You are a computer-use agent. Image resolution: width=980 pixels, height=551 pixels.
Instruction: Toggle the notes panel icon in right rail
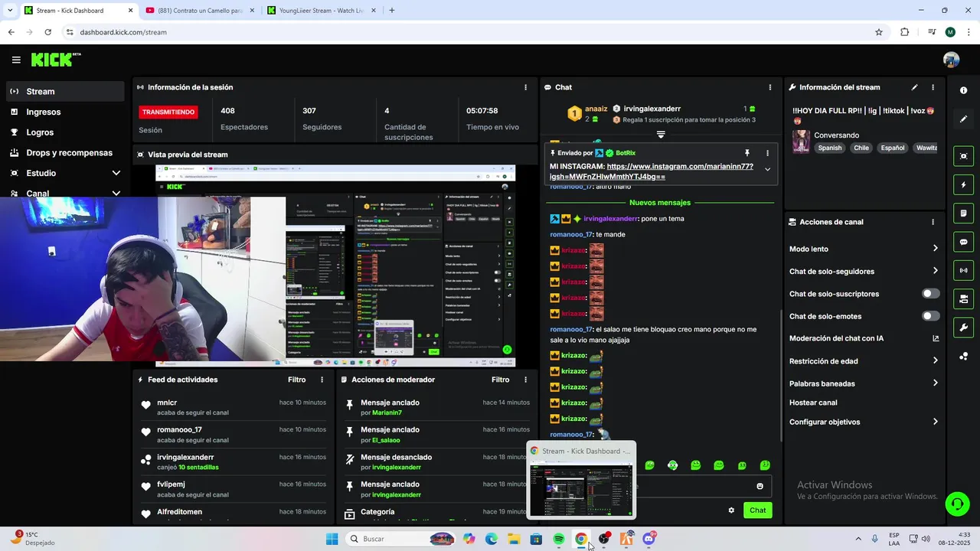tap(963, 213)
